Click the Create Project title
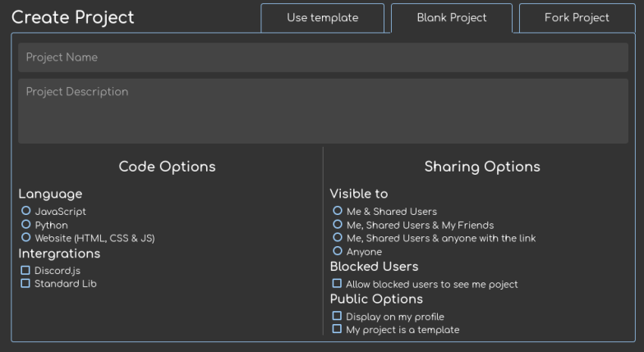The image size is (644, 352). tap(72, 18)
